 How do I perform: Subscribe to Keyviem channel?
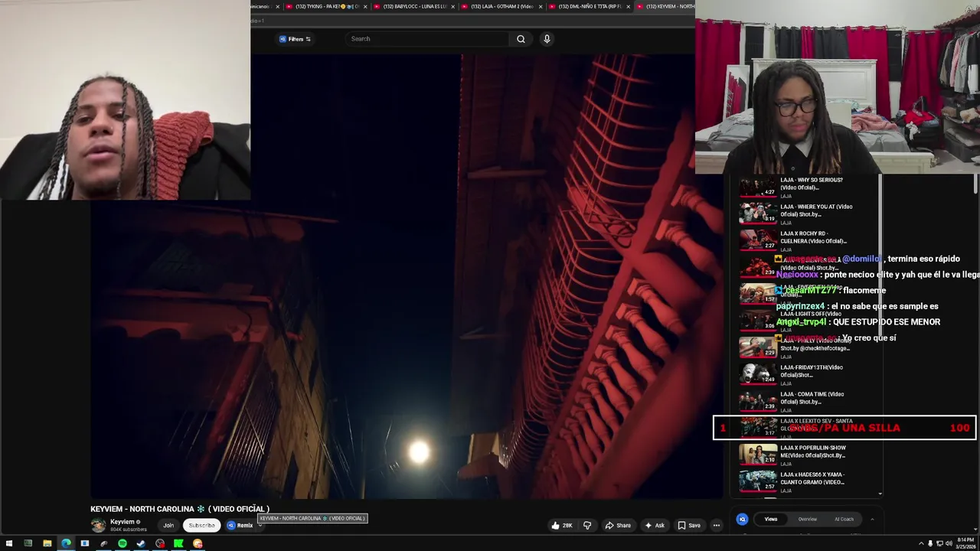tap(202, 525)
